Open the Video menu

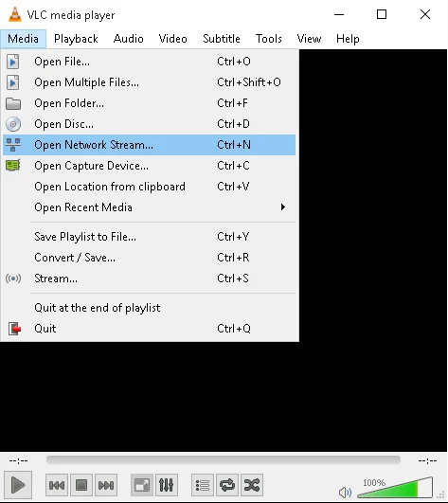[172, 39]
